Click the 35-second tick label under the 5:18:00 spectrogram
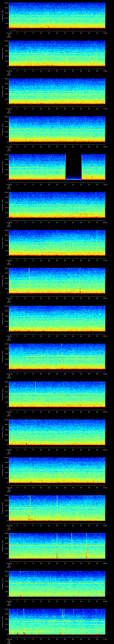Image resolution: width=114 pixels, height=644 pixels. pyautogui.click(x=65, y=184)
